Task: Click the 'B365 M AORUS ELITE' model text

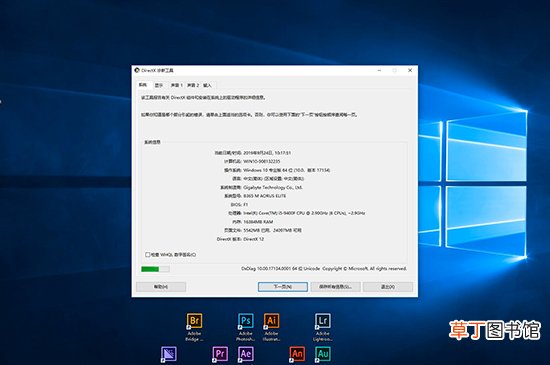Action: [x=264, y=196]
